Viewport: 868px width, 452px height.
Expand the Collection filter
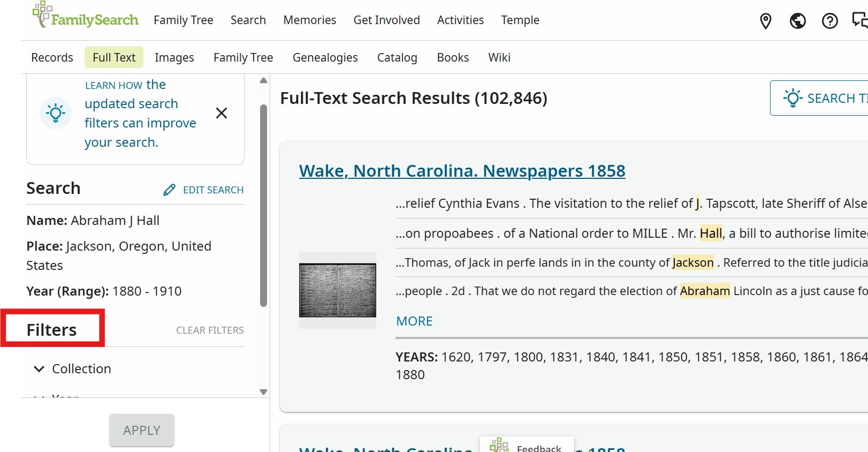72,369
